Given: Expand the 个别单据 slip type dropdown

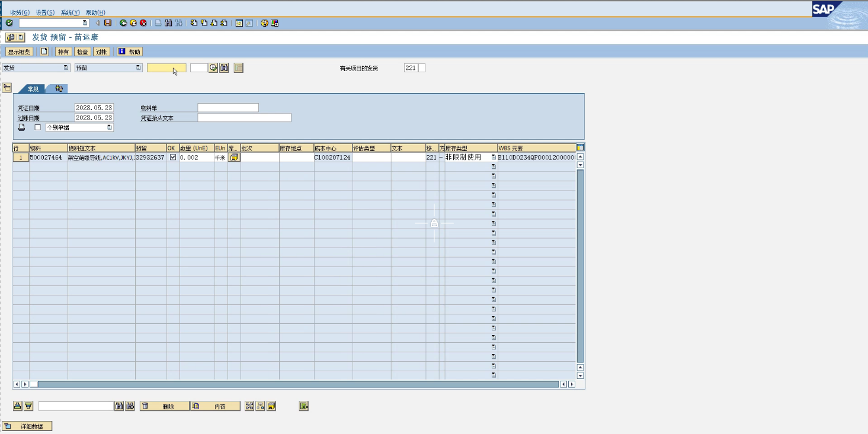Looking at the screenshot, I should click(109, 127).
